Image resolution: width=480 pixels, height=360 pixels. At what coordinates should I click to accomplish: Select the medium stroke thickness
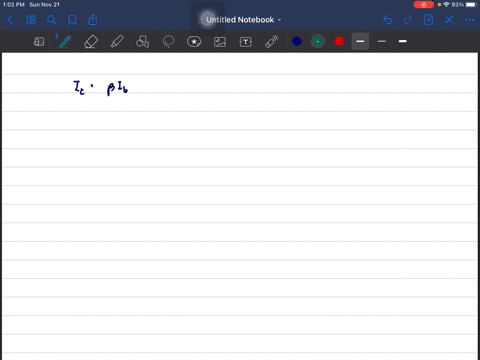(x=360, y=41)
